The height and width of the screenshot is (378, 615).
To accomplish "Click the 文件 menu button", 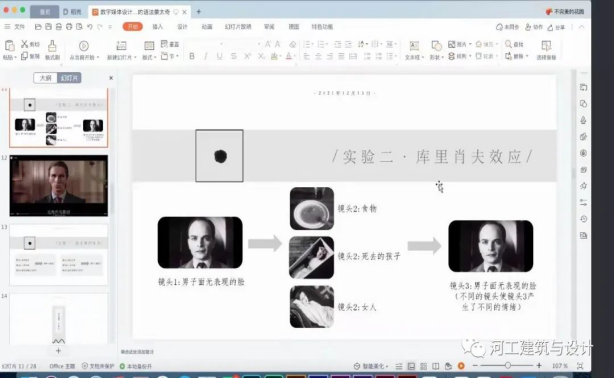I will coord(15,27).
